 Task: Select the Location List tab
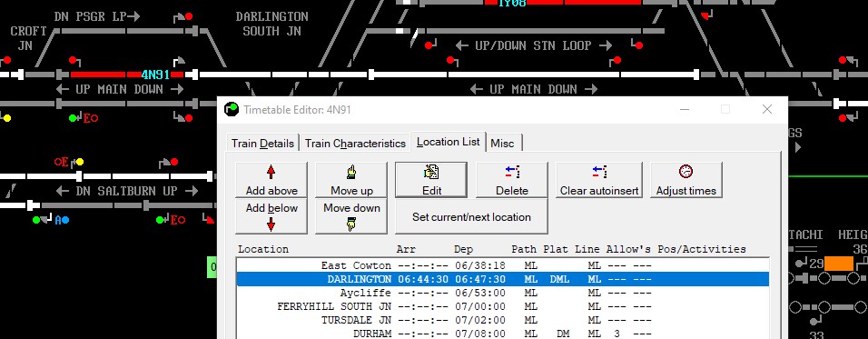pyautogui.click(x=448, y=142)
